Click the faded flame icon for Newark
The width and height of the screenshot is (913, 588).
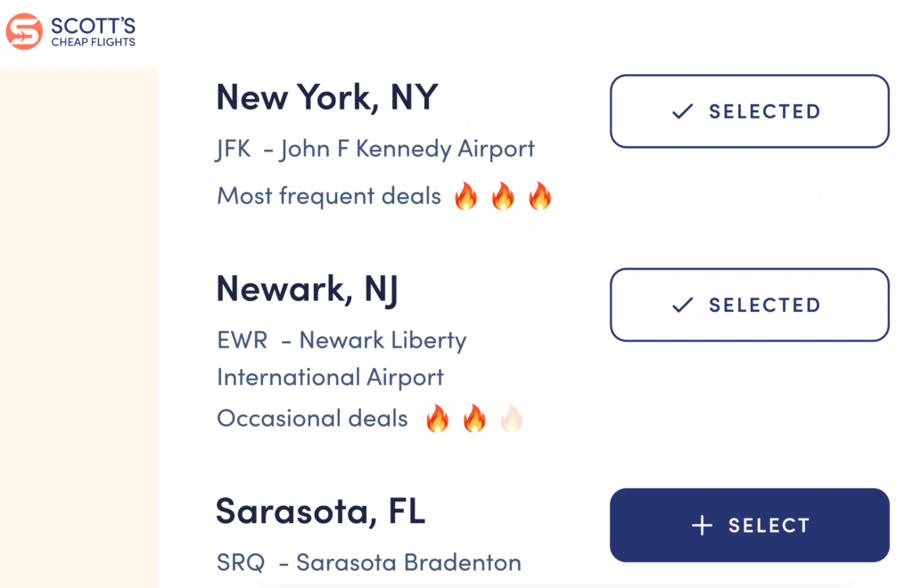click(511, 418)
